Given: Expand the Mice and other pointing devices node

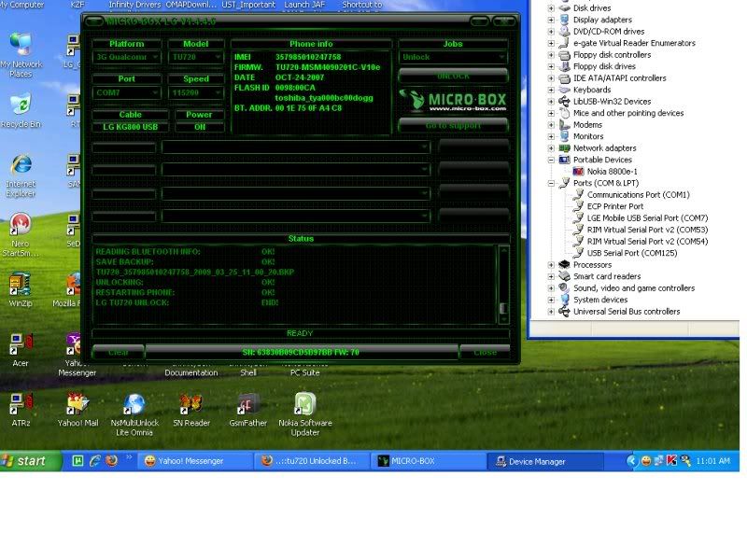Looking at the screenshot, I should click(x=551, y=113).
